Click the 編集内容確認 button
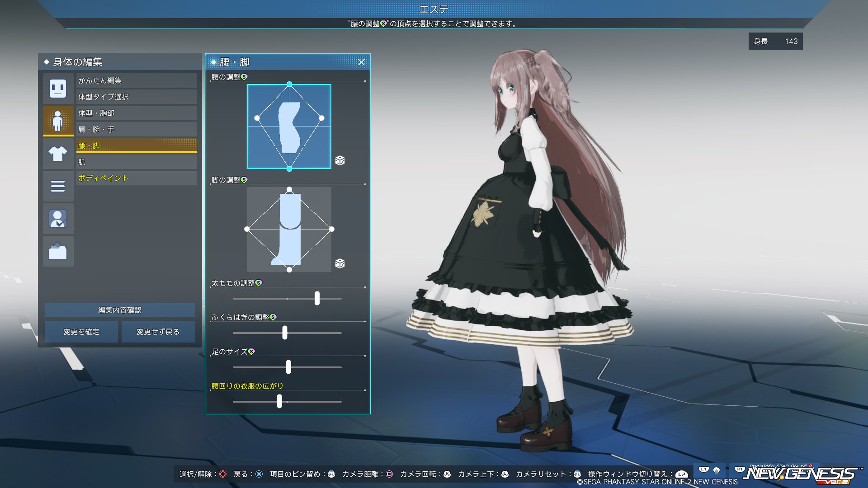 pyautogui.click(x=120, y=310)
